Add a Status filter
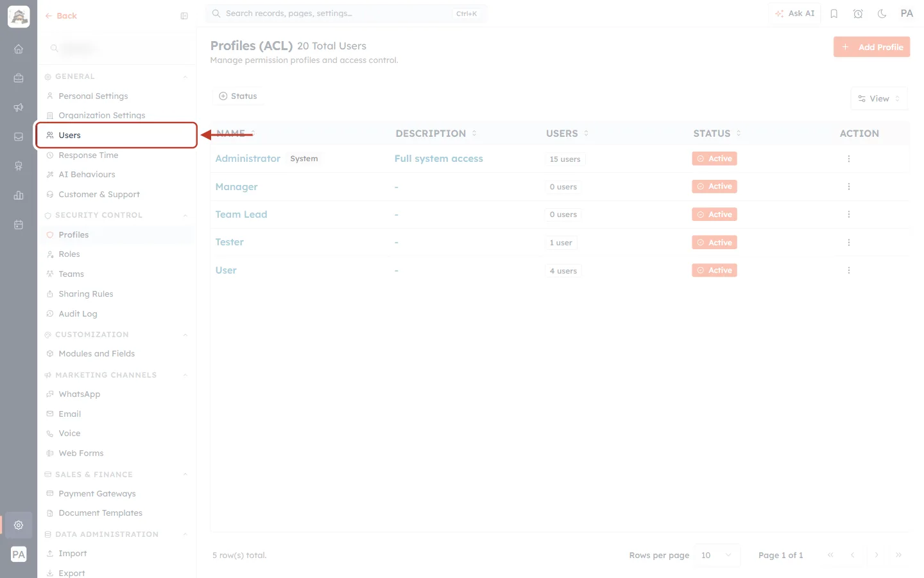Image resolution: width=924 pixels, height=578 pixels. point(238,96)
